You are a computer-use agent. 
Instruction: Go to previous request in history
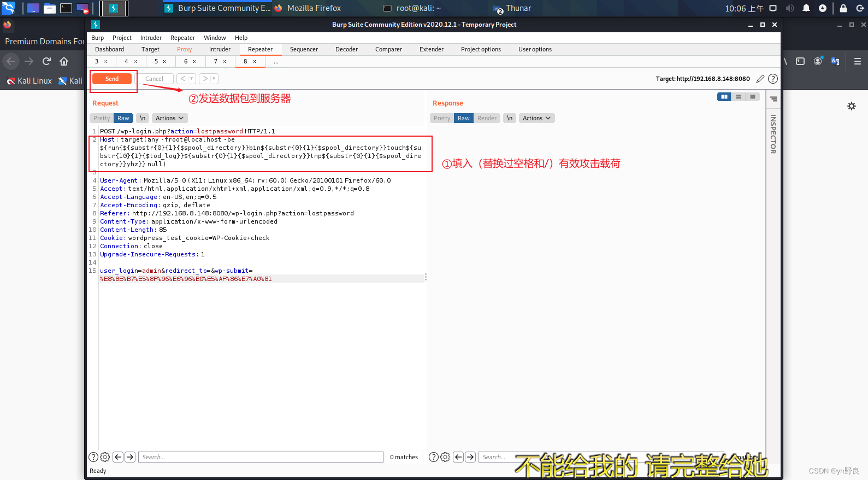(183, 79)
